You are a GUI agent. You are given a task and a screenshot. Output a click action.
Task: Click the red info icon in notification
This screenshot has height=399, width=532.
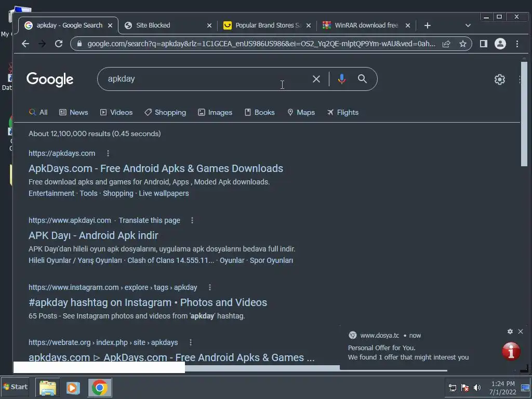click(511, 351)
